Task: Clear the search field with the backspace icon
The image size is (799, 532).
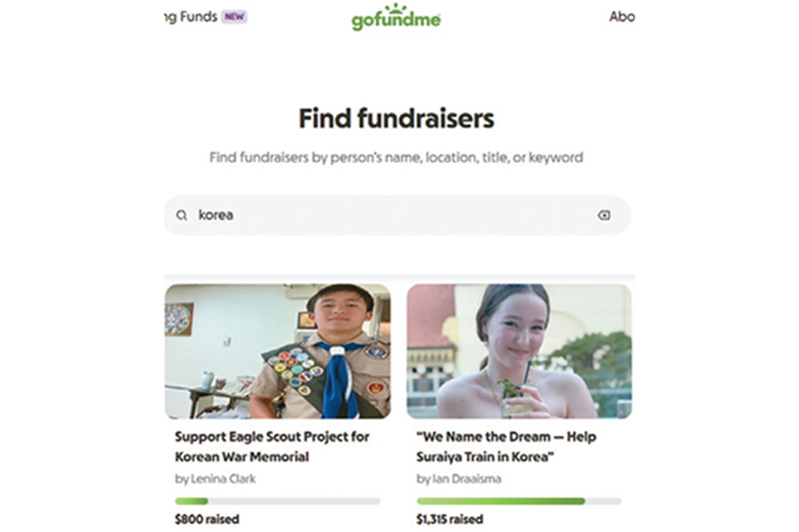Action: pos(604,216)
